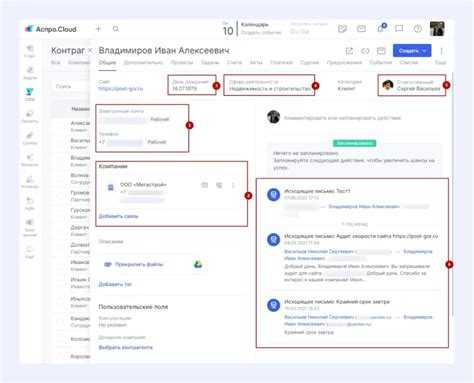Click the work email field
The image size is (474, 383).
(124, 119)
